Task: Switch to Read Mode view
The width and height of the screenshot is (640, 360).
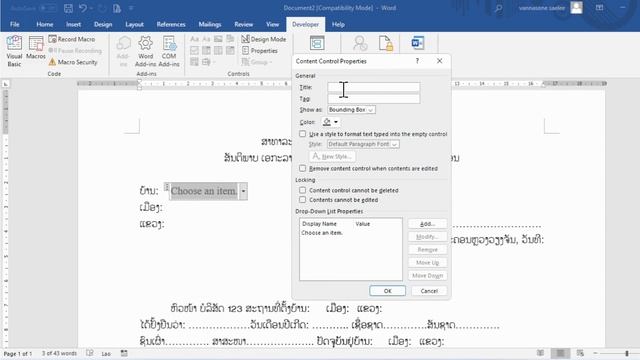Action: tap(540, 353)
